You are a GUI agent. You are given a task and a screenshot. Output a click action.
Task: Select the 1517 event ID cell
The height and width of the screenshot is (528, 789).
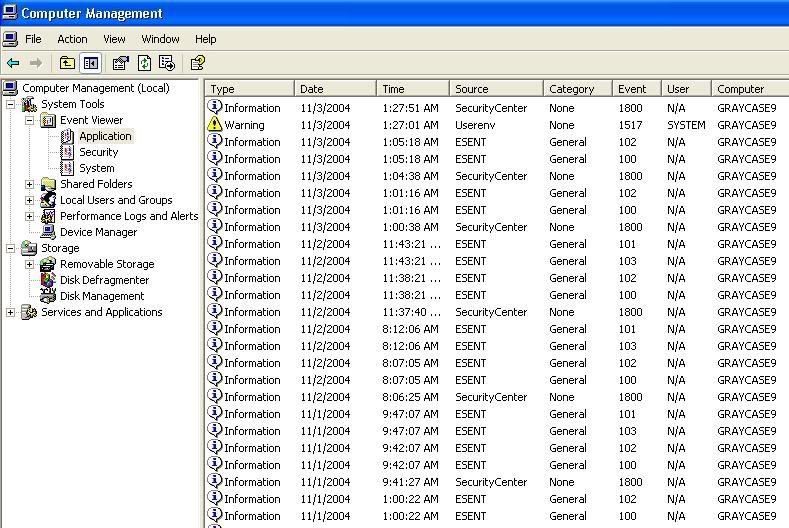click(630, 125)
